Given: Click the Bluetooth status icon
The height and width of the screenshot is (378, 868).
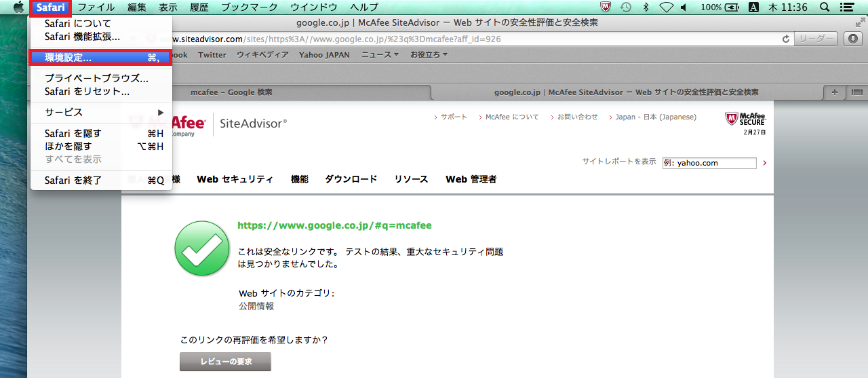Looking at the screenshot, I should [646, 7].
